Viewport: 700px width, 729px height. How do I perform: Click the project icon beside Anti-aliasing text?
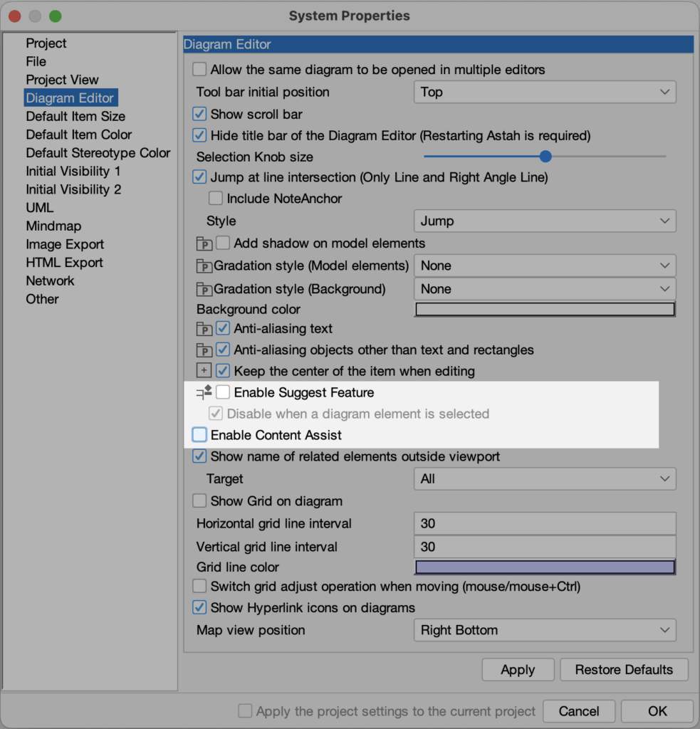click(204, 330)
